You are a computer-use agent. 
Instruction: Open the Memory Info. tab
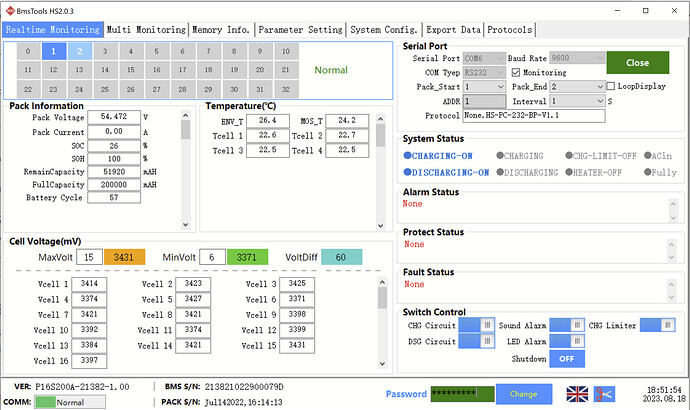click(x=221, y=29)
